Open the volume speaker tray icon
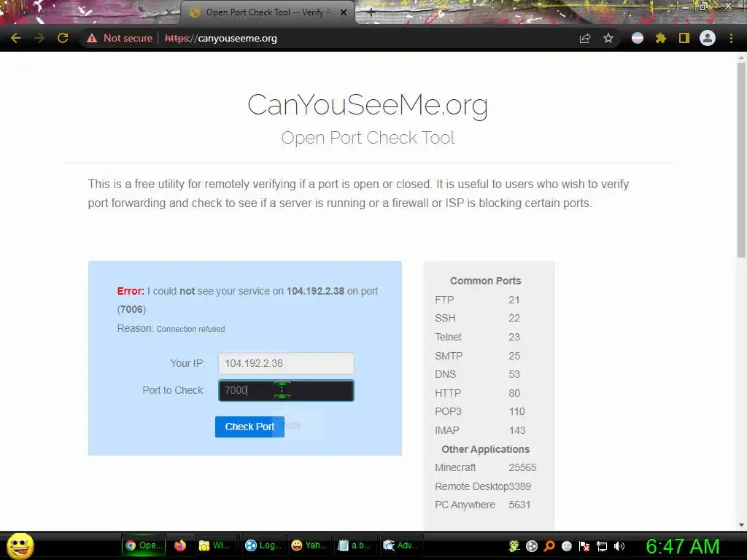Image resolution: width=747 pixels, height=560 pixels. coord(619,546)
